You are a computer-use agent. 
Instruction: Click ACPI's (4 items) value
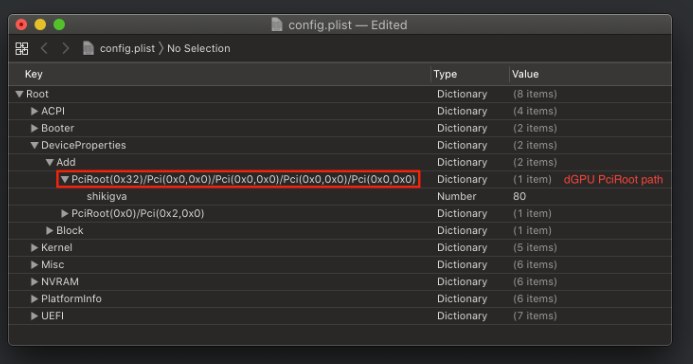pos(535,111)
